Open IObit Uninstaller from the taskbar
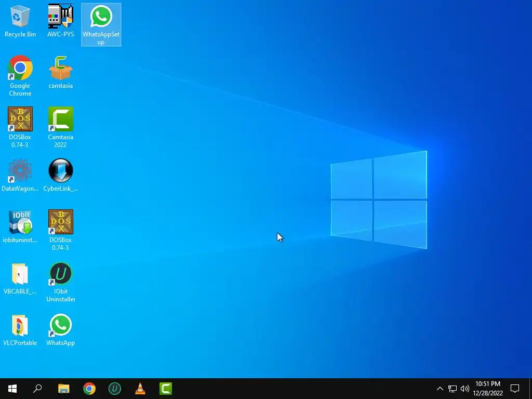 pos(115,389)
